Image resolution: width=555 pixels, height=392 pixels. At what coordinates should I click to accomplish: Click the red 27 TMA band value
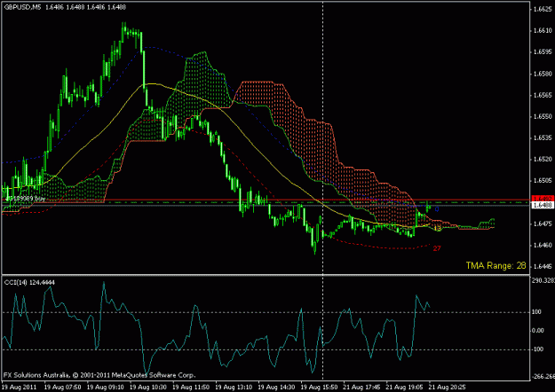pos(437,248)
